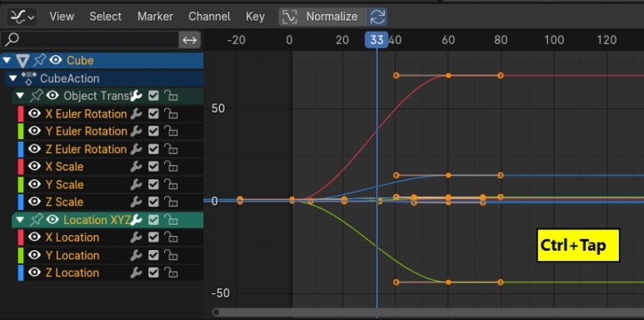Screen dimensions: 644x320
Task: Click the wrench icon on Location XYZ
Action: (x=136, y=220)
